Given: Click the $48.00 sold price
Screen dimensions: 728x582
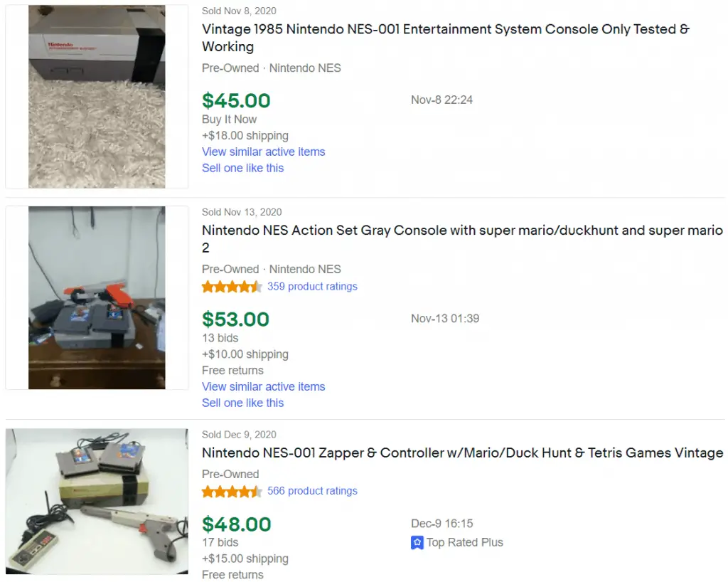Looking at the screenshot, I should pos(236,524).
